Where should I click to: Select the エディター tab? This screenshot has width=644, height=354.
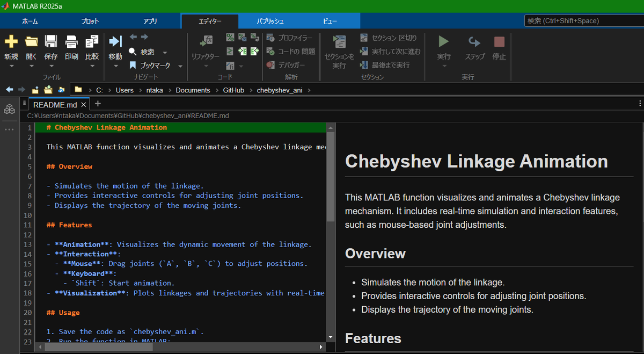tap(210, 21)
